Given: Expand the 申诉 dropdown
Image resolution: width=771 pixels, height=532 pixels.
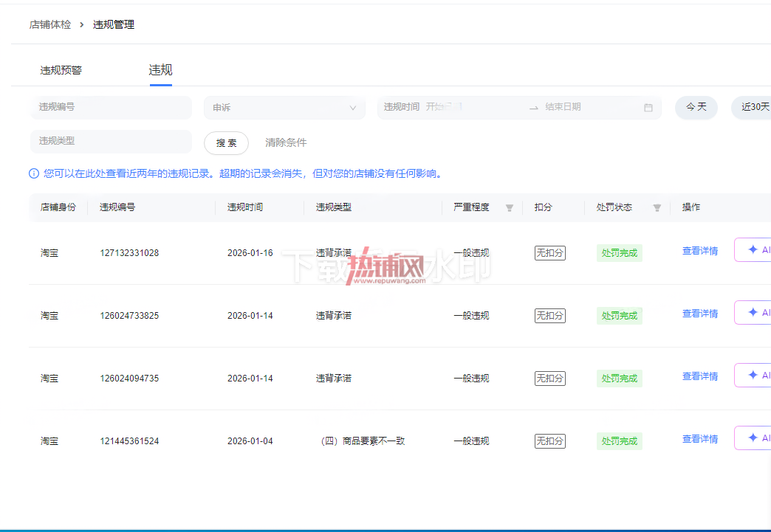Looking at the screenshot, I should coord(284,108).
